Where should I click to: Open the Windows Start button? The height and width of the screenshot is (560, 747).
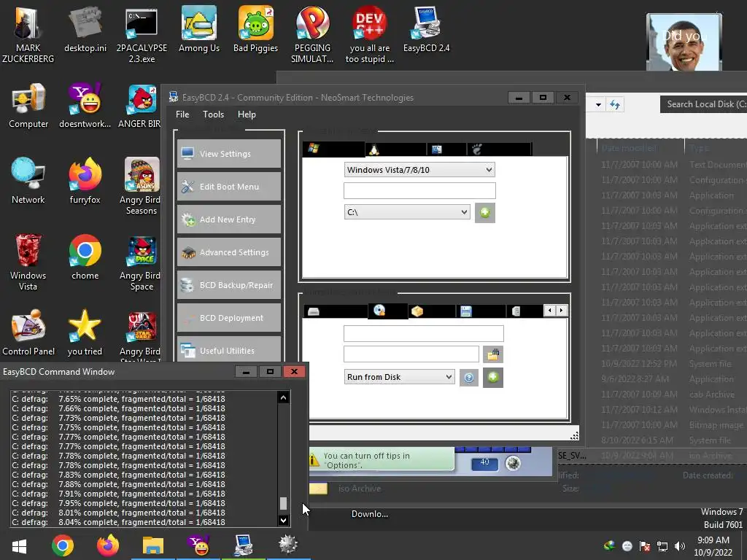click(x=19, y=545)
